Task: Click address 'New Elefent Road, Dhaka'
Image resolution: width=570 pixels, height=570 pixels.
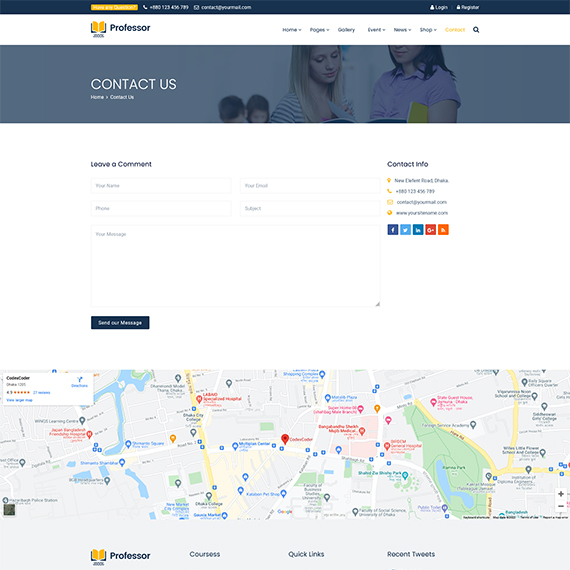Action: 421,181
